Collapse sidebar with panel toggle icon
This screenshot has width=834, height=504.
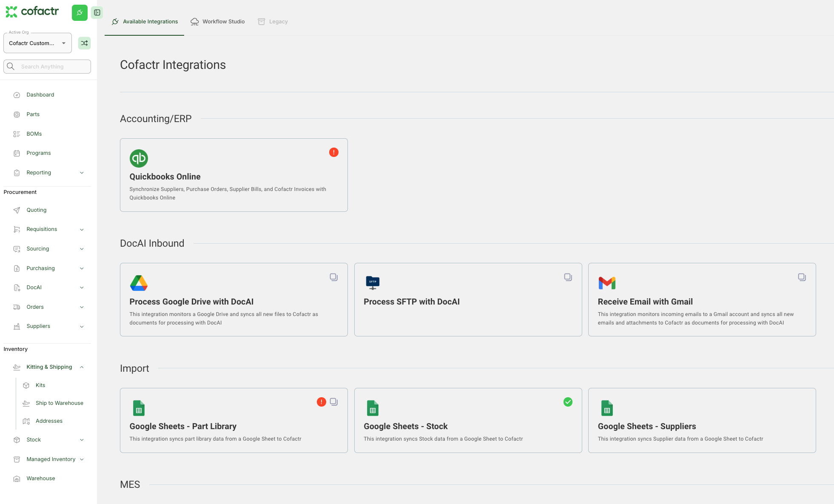click(x=97, y=13)
